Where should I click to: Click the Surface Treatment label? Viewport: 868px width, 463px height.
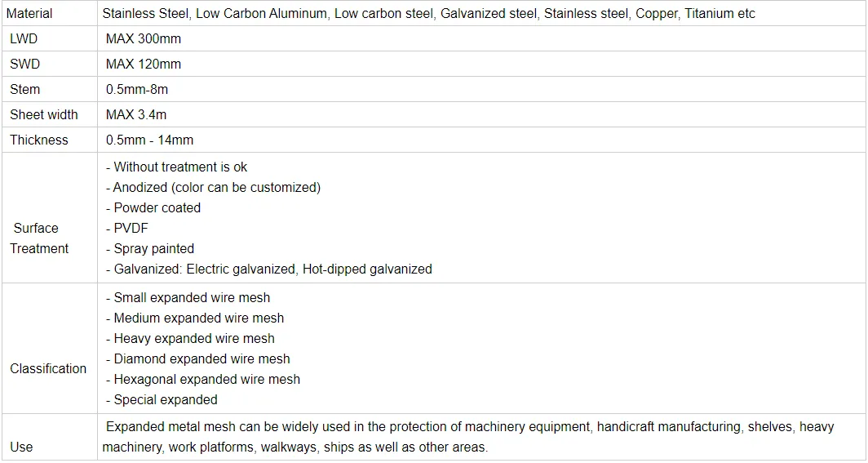(38, 238)
